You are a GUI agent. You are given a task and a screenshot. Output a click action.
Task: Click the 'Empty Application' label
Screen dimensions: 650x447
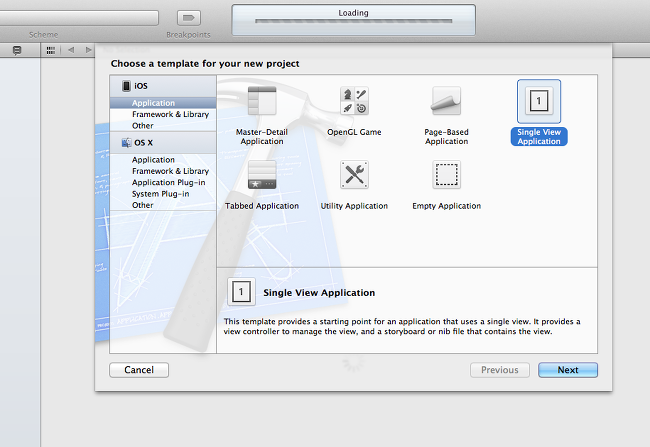click(446, 206)
